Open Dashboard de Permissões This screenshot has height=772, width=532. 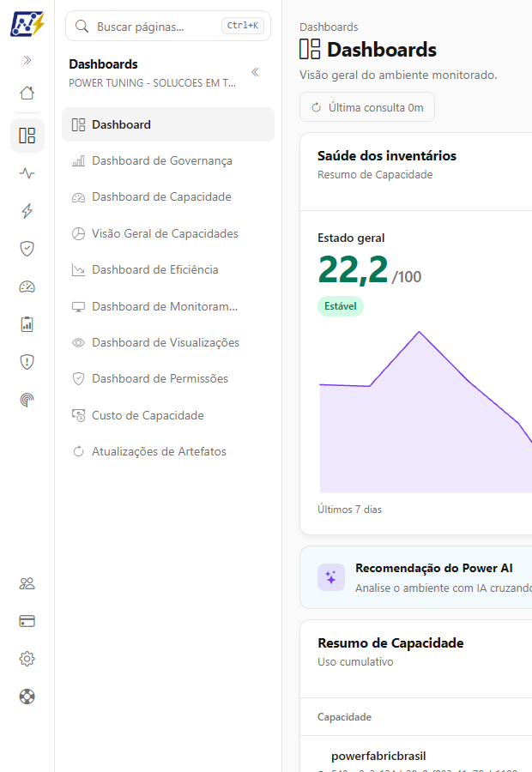pyautogui.click(x=168, y=378)
